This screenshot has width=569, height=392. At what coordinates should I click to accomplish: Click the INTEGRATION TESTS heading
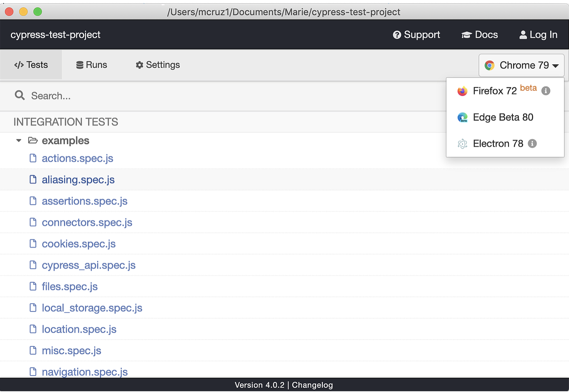66,122
